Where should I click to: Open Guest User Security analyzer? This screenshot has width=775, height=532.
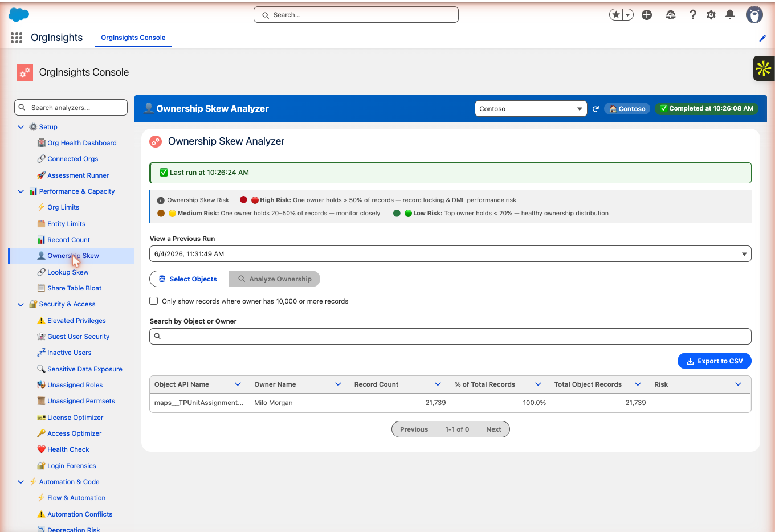click(x=78, y=337)
